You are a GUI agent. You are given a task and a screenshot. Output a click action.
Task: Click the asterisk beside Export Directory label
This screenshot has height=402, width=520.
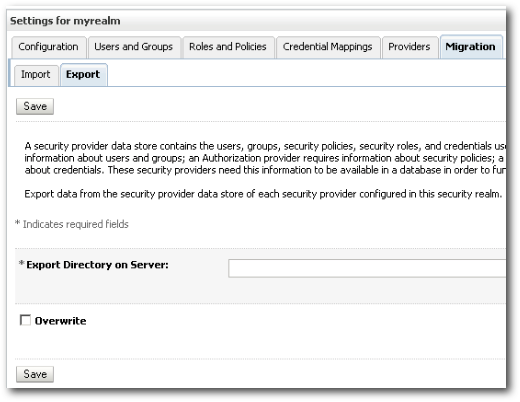pyautogui.click(x=22, y=263)
